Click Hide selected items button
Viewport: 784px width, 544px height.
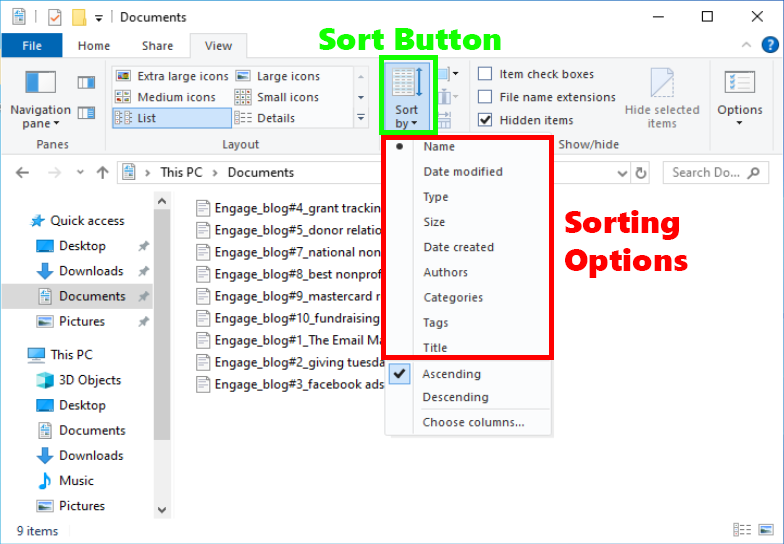click(x=662, y=98)
